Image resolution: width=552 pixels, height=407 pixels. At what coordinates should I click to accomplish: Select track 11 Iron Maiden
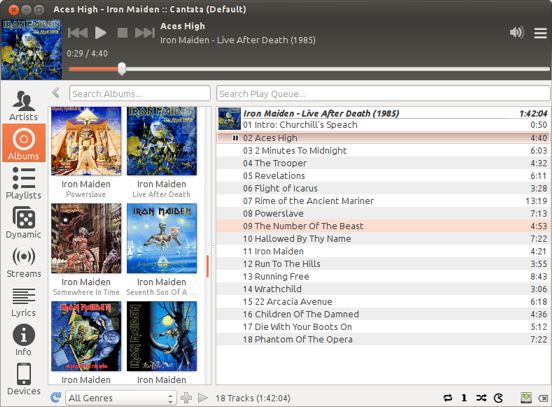tap(383, 251)
